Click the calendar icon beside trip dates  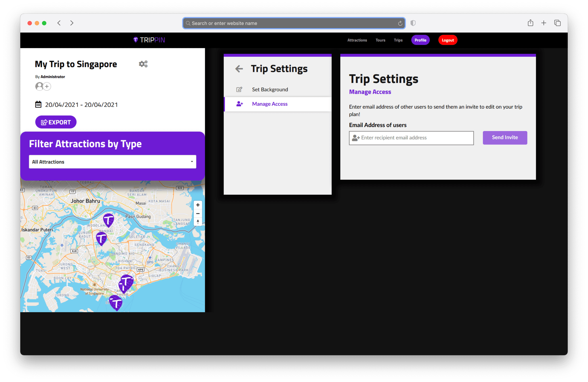pyautogui.click(x=38, y=104)
